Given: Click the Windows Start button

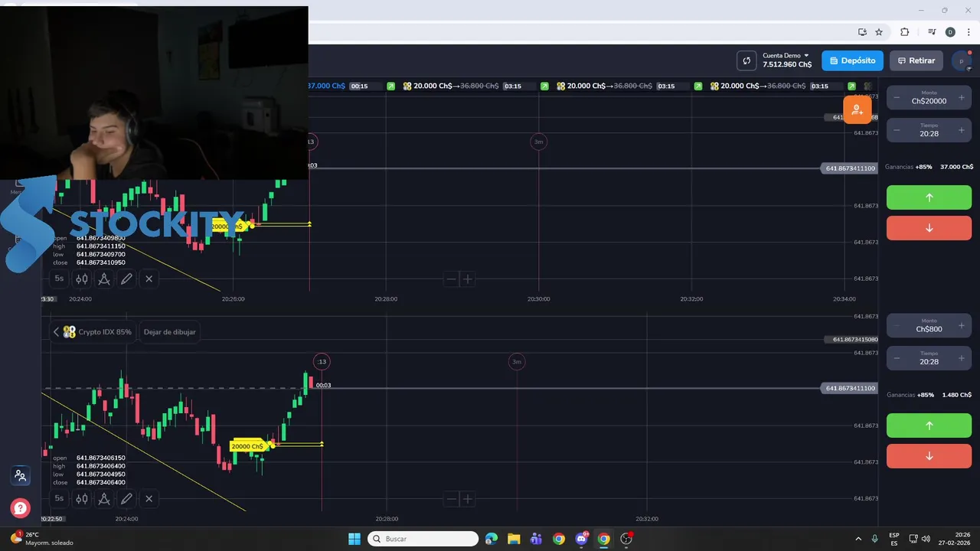Looking at the screenshot, I should 354,539.
